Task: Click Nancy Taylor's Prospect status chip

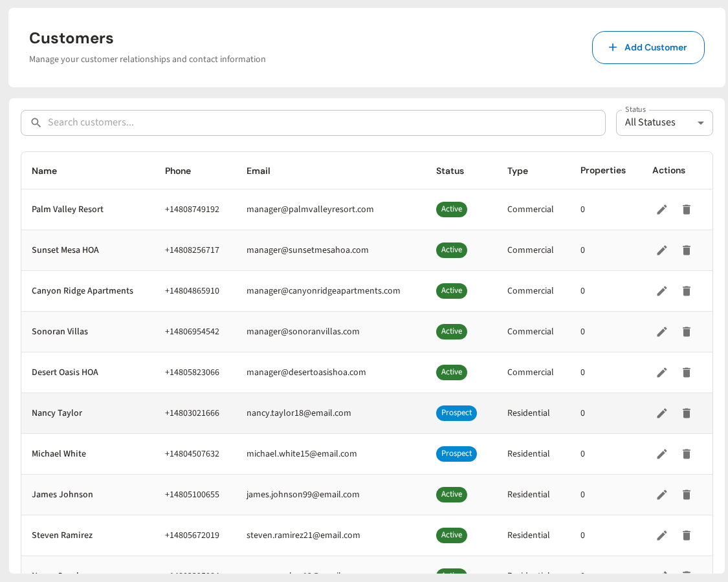Action: 456,413
